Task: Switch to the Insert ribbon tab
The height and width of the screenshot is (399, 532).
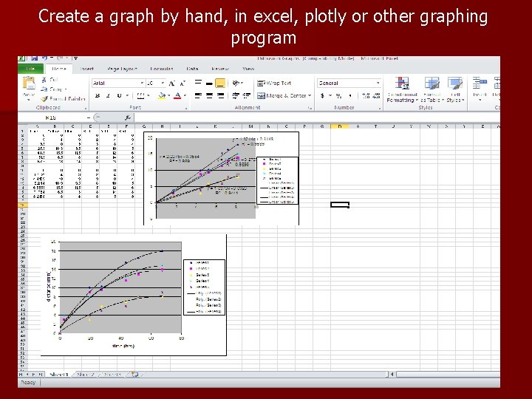Action: [86, 69]
